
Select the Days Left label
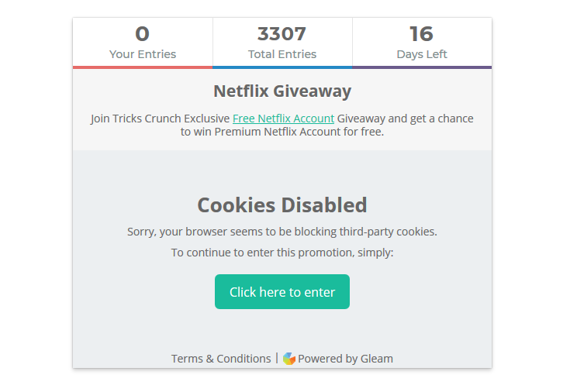(x=422, y=54)
